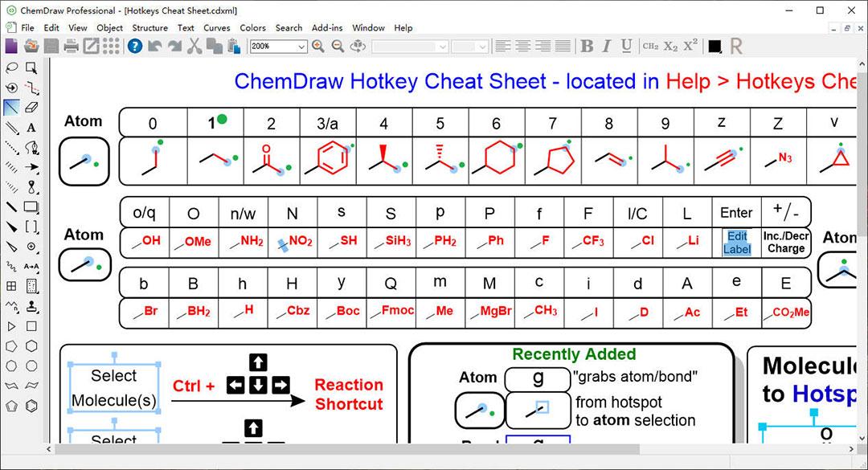Click the Paste clipboard icon
Viewport: 868px width, 470px height.
point(234,46)
